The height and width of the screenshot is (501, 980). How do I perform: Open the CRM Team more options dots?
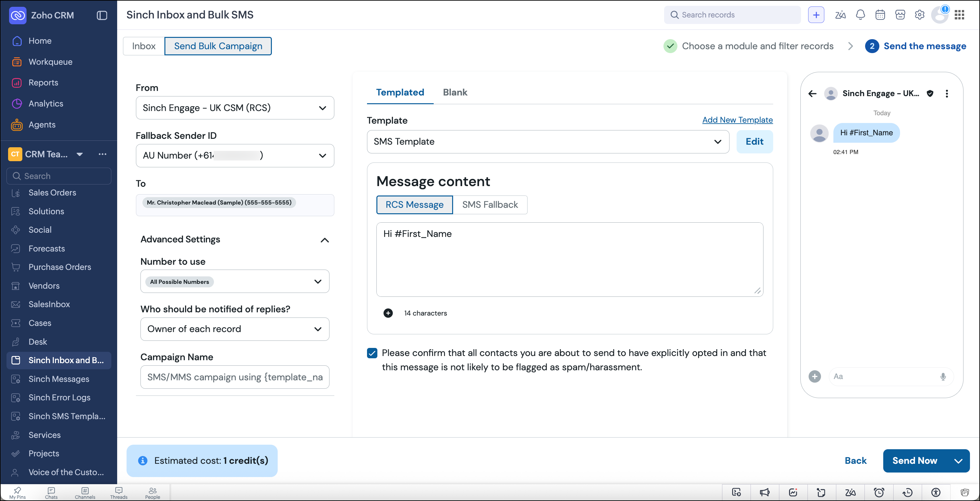point(102,154)
